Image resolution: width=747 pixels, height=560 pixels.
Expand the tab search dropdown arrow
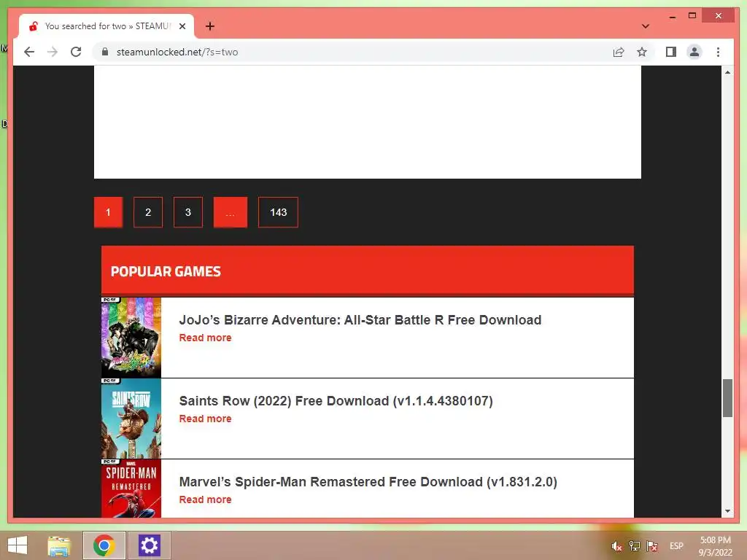coord(645,26)
